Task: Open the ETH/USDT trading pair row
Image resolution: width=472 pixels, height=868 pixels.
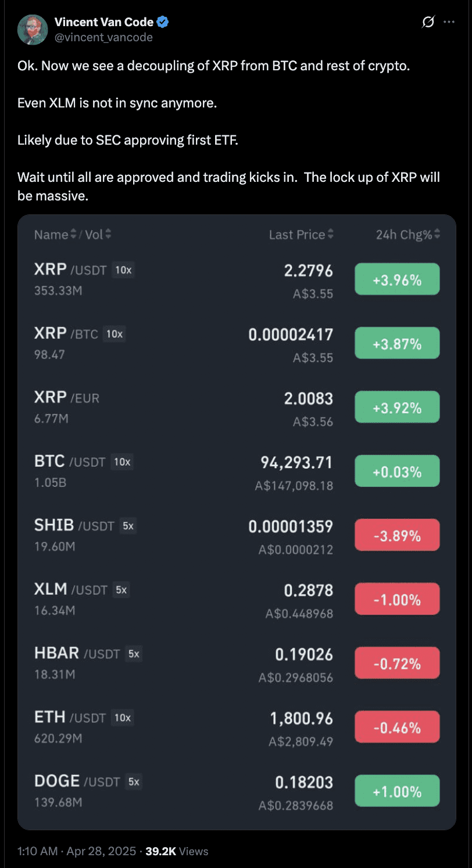Action: (237, 727)
